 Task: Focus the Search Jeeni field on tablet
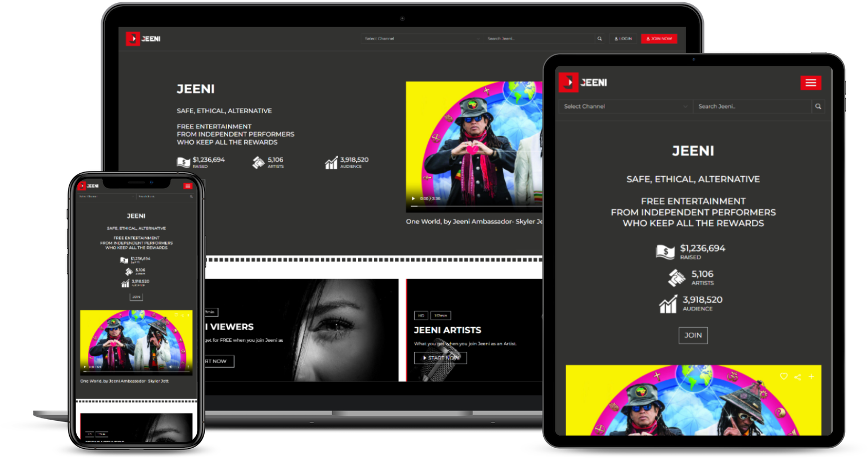pos(752,106)
